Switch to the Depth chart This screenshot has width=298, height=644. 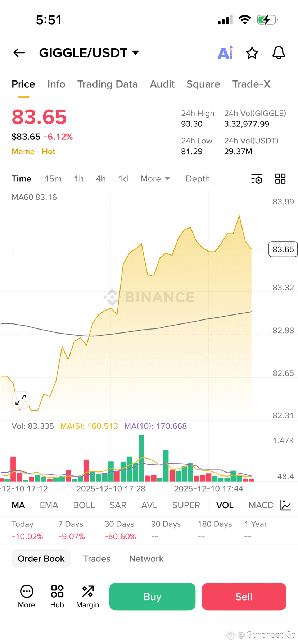(x=198, y=179)
